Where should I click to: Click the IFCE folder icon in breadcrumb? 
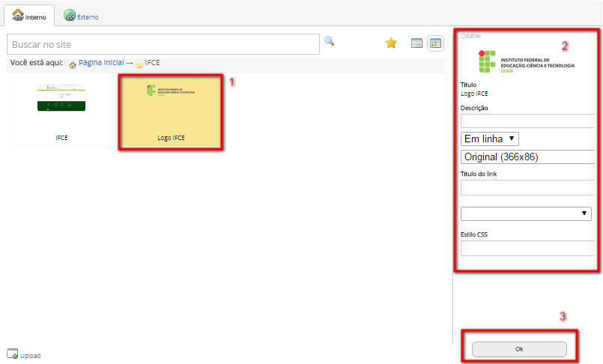(139, 64)
